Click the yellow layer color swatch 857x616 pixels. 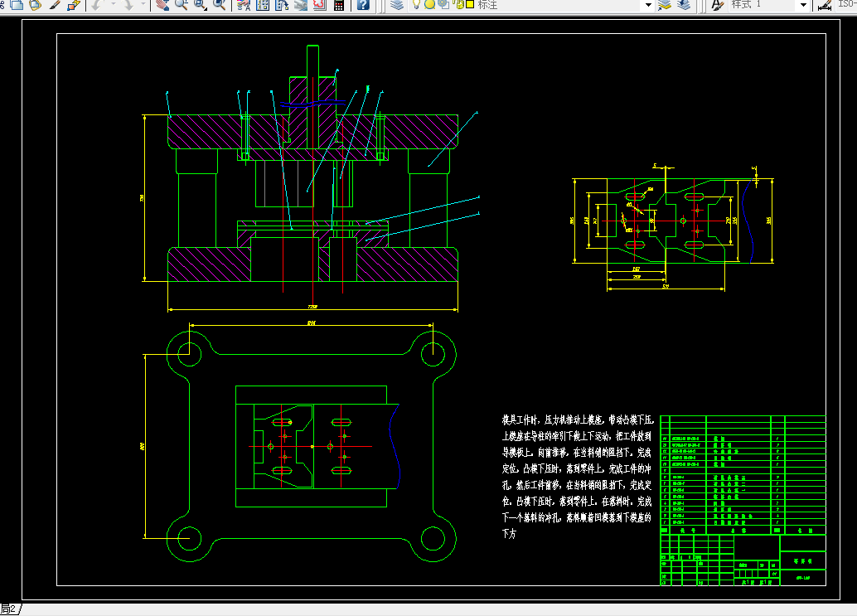pos(469,5)
